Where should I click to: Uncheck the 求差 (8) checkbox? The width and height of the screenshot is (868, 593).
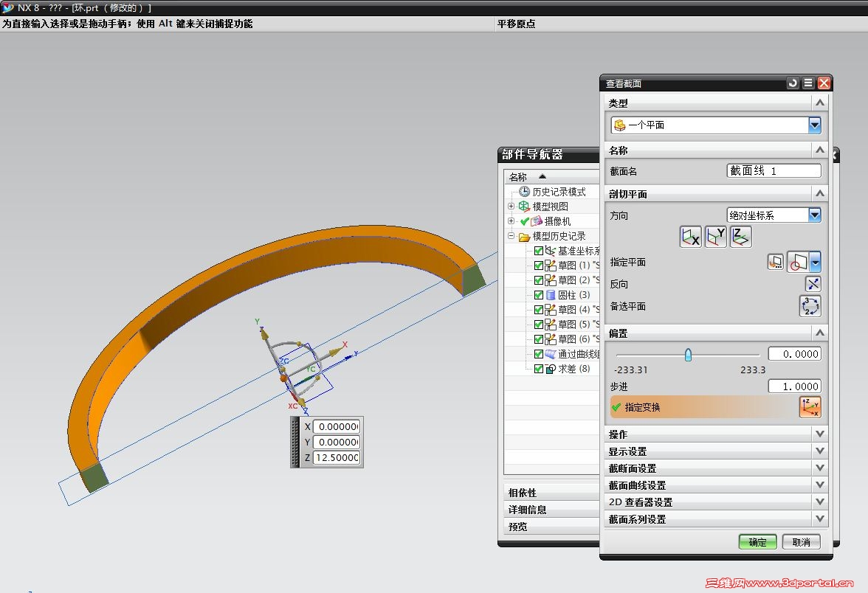point(538,369)
